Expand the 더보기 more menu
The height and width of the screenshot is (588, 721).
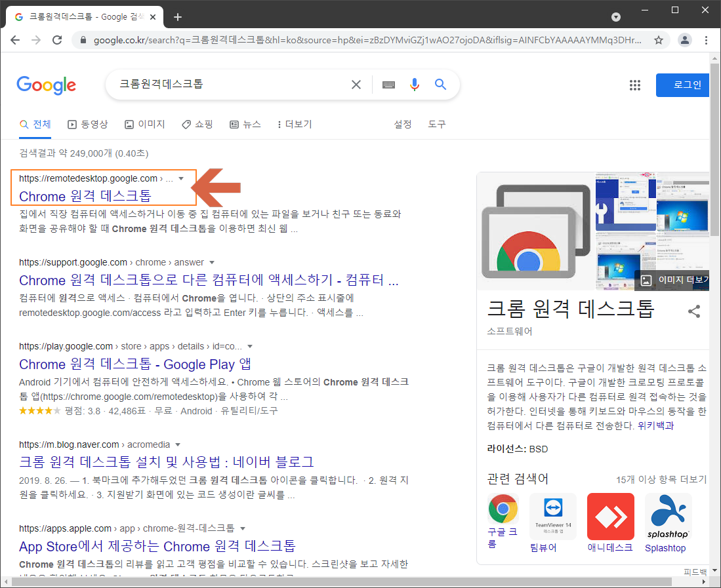pyautogui.click(x=295, y=124)
